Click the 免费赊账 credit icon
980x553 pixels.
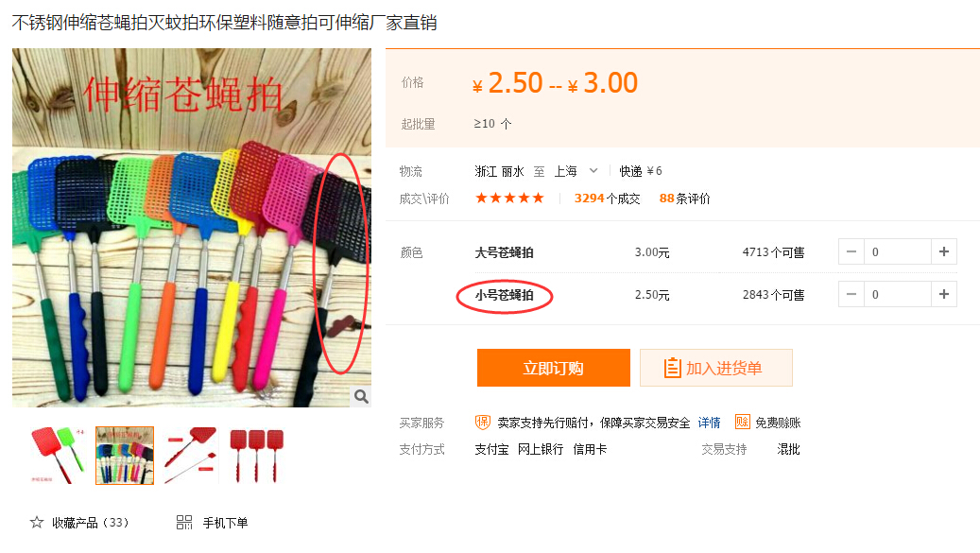point(742,423)
